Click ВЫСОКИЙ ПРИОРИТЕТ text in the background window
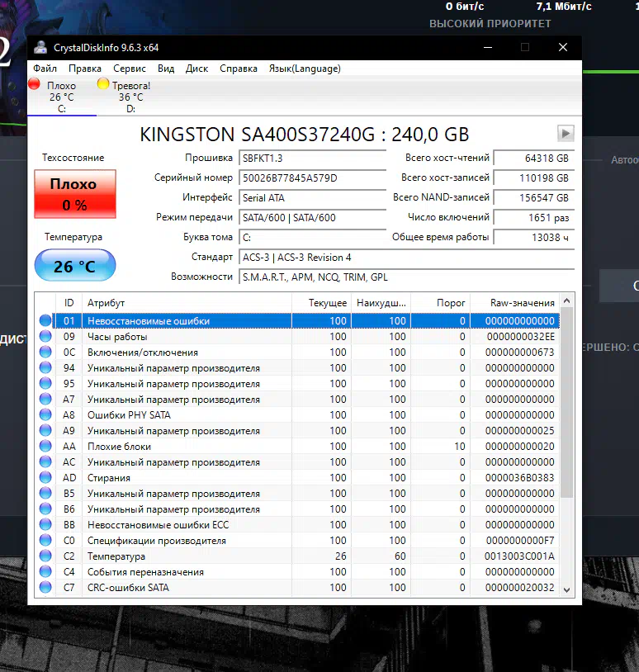Image resolution: width=639 pixels, height=672 pixels. point(490,24)
